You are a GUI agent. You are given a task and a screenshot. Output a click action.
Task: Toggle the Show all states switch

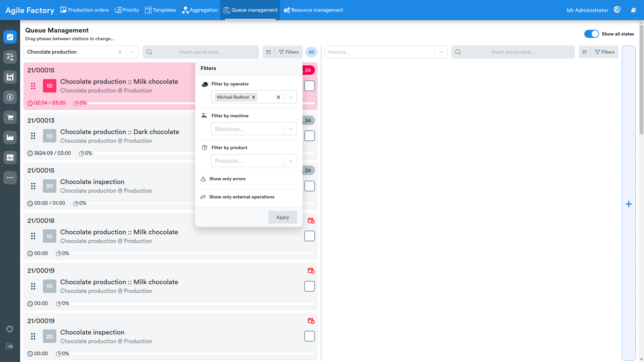591,34
